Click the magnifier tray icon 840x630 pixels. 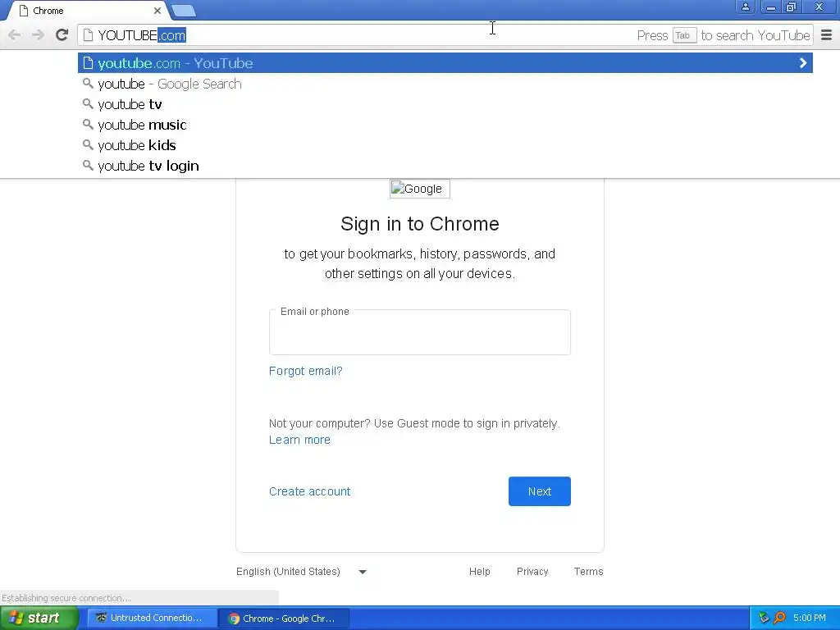pyautogui.click(x=779, y=619)
